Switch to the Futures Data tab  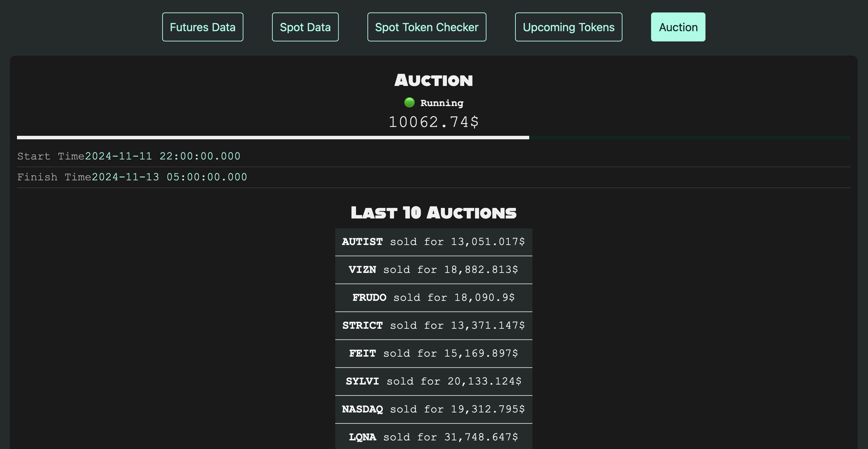203,26
